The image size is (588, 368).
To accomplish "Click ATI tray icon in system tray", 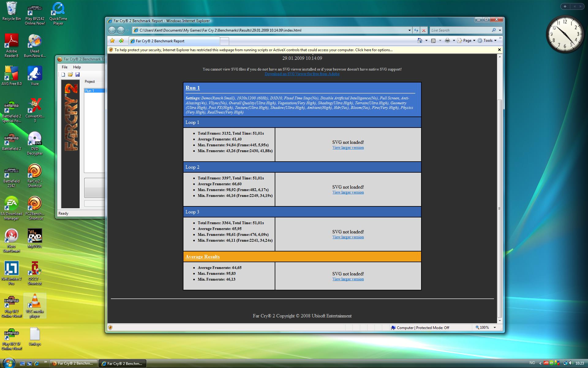I will (546, 363).
